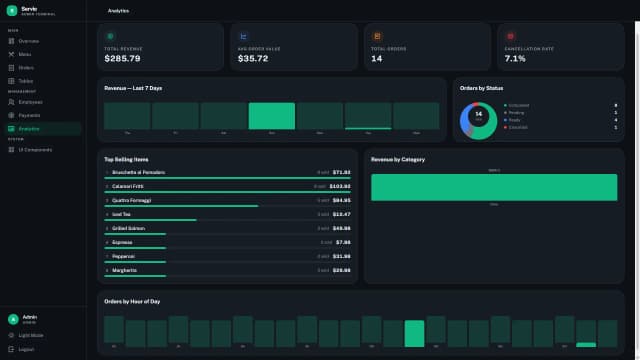Select the Bruschetta al Pomodoro row
Screen dimensions: 640x360
[227, 173]
